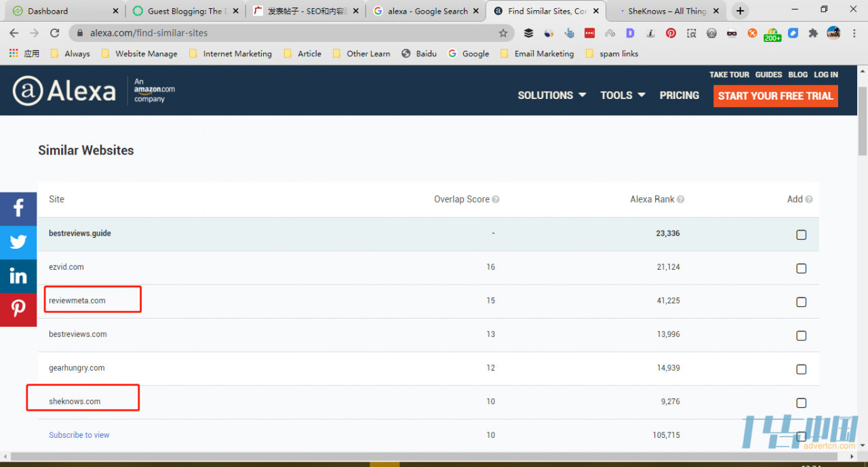Click the LOG IN link
Viewport: 868px width, 467px height.
point(826,75)
